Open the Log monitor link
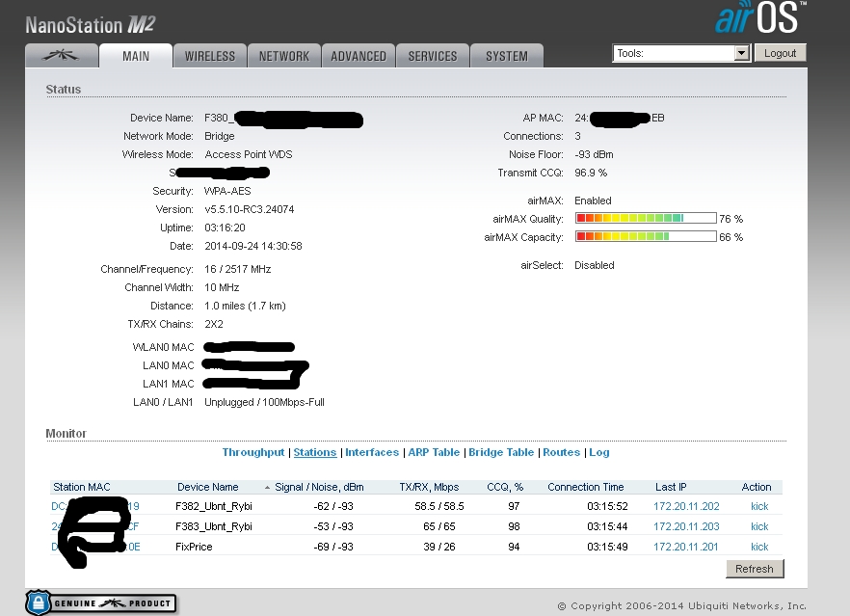850x616 pixels. [599, 452]
